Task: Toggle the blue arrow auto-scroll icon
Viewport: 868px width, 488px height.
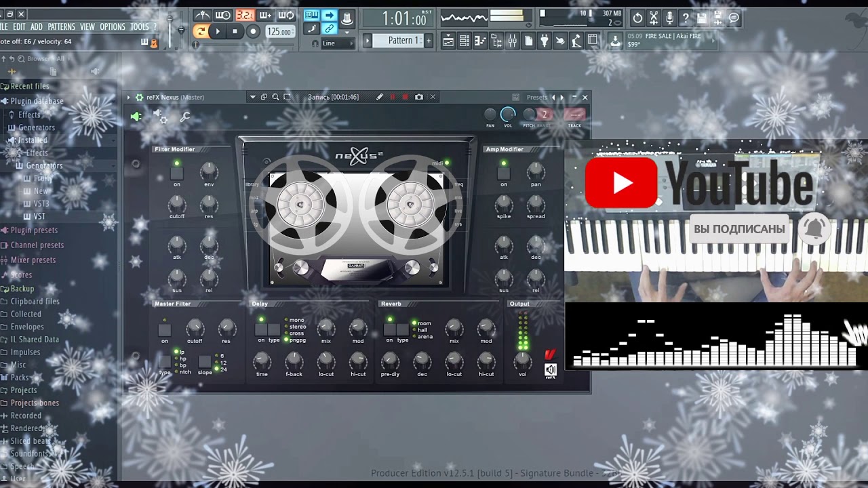Action: [x=329, y=15]
